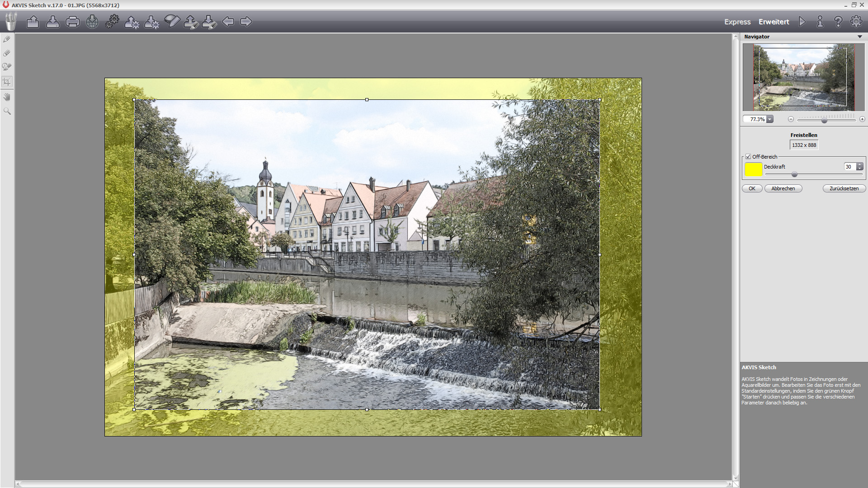Click the undo left arrow

[228, 22]
